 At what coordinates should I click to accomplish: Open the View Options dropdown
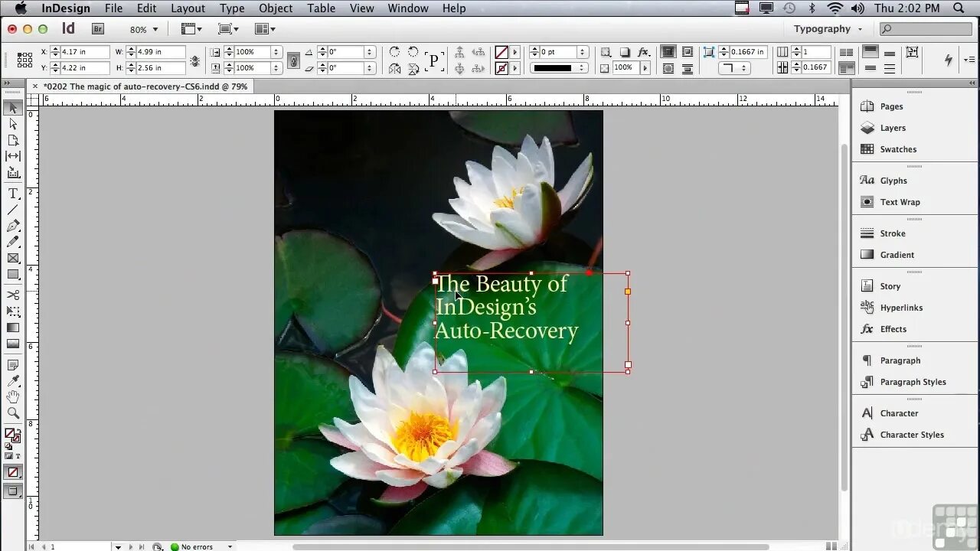[191, 29]
